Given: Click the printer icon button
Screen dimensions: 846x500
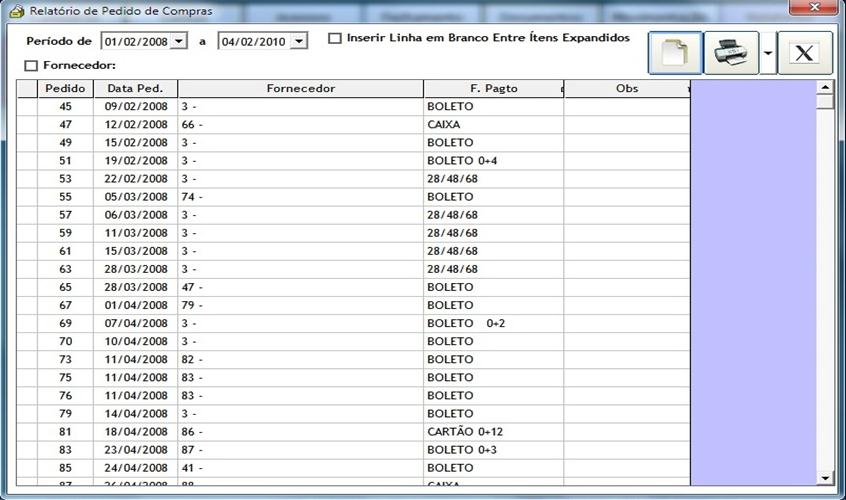Looking at the screenshot, I should (x=731, y=53).
